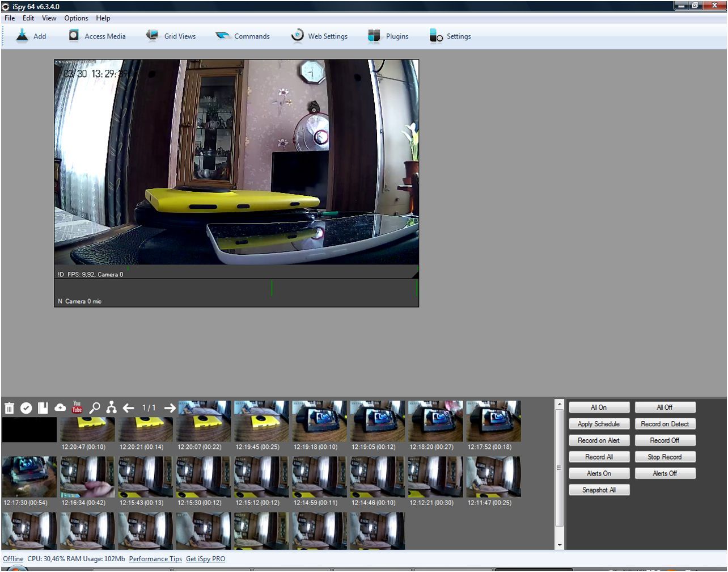Click the Add toolbar button

click(31, 36)
